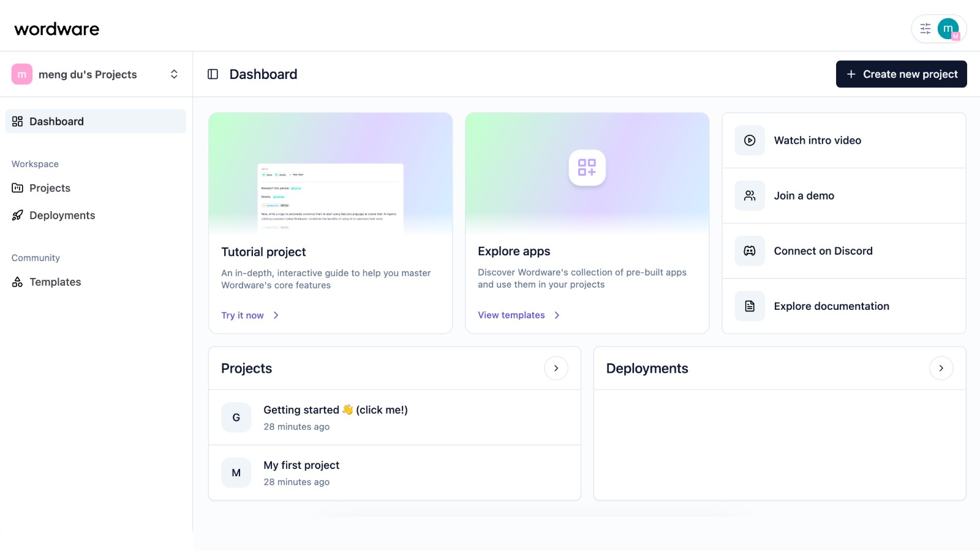The height and width of the screenshot is (551, 980).
Task: Select Dashboard in the sidebar
Action: tap(96, 121)
